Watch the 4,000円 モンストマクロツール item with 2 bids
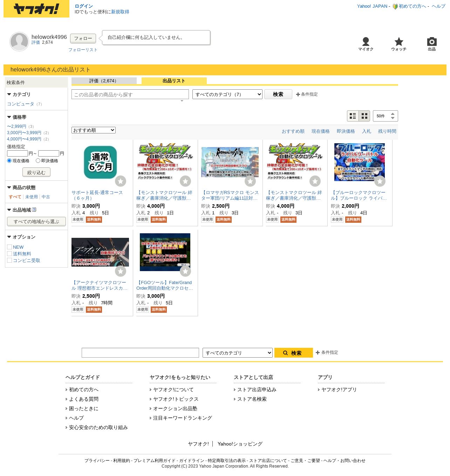 pyautogui.click(x=185, y=181)
